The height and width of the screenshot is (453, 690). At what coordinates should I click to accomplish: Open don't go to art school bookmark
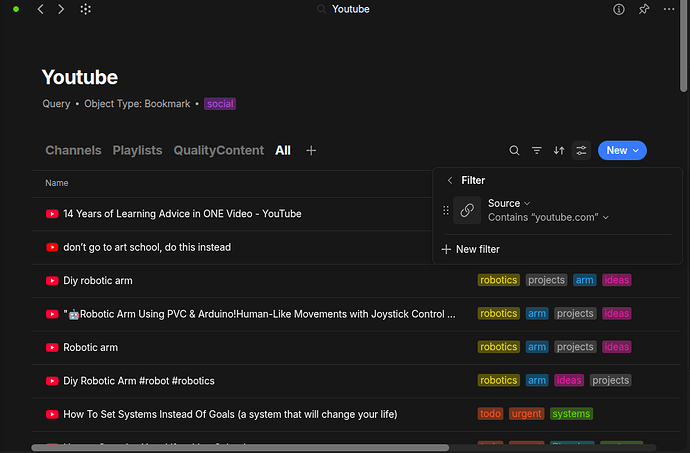pos(147,247)
